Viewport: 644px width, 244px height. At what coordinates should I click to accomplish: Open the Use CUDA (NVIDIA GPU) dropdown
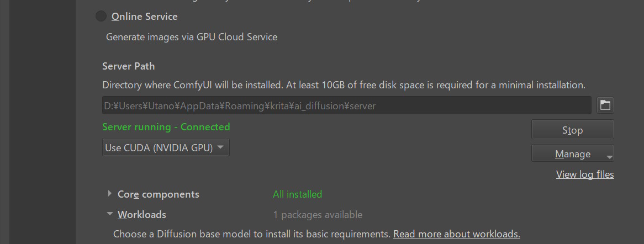point(166,147)
